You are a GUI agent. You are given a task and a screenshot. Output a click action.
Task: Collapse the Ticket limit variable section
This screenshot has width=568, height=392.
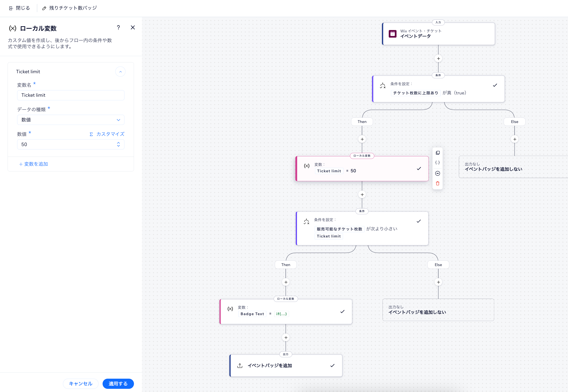coord(120,72)
